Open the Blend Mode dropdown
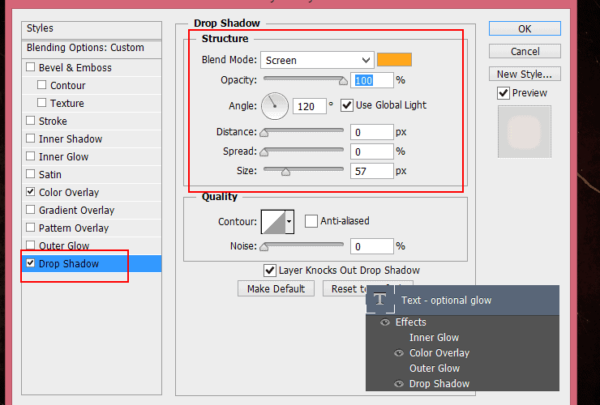 [316, 60]
